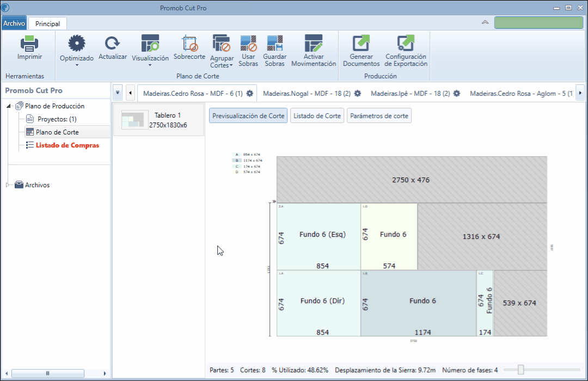Select the Fundo 6 piece with width 1174

pyautogui.click(x=419, y=303)
